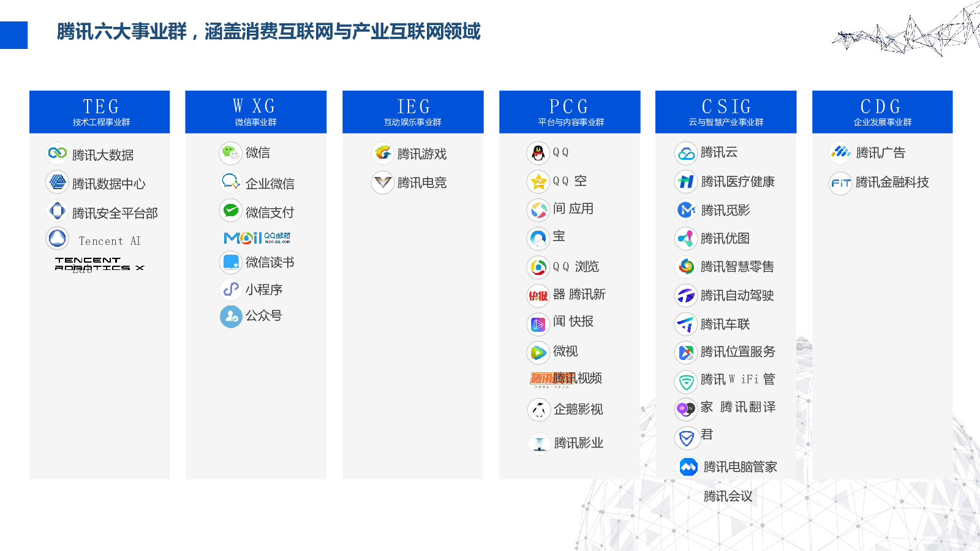Click the PCG 平台与内容事业群 header
The width and height of the screenshot is (980, 551).
[x=570, y=112]
